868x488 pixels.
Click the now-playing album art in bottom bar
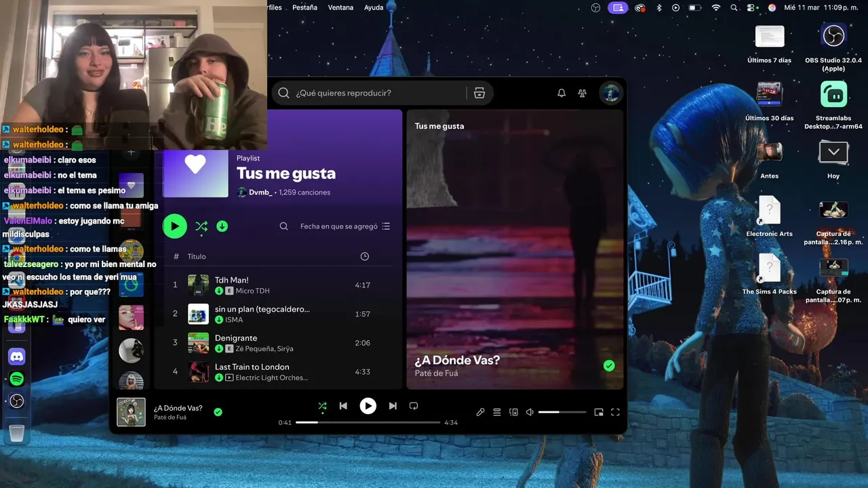[x=131, y=412]
